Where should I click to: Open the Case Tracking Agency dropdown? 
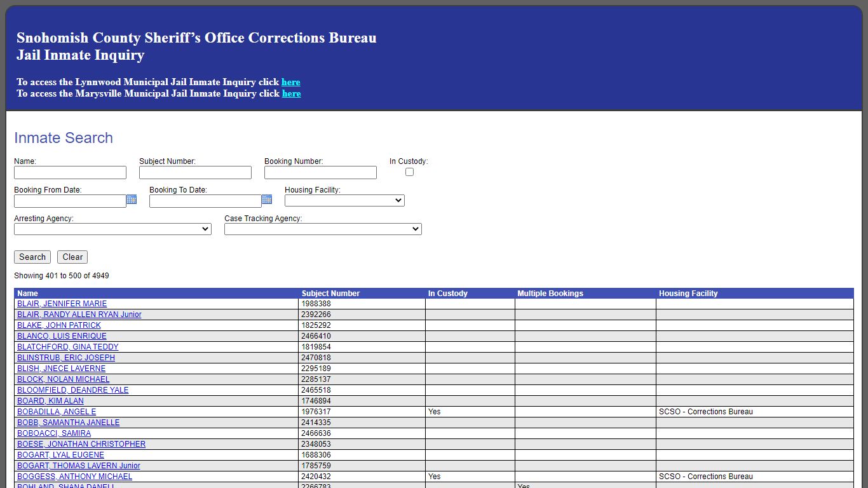[x=323, y=229]
